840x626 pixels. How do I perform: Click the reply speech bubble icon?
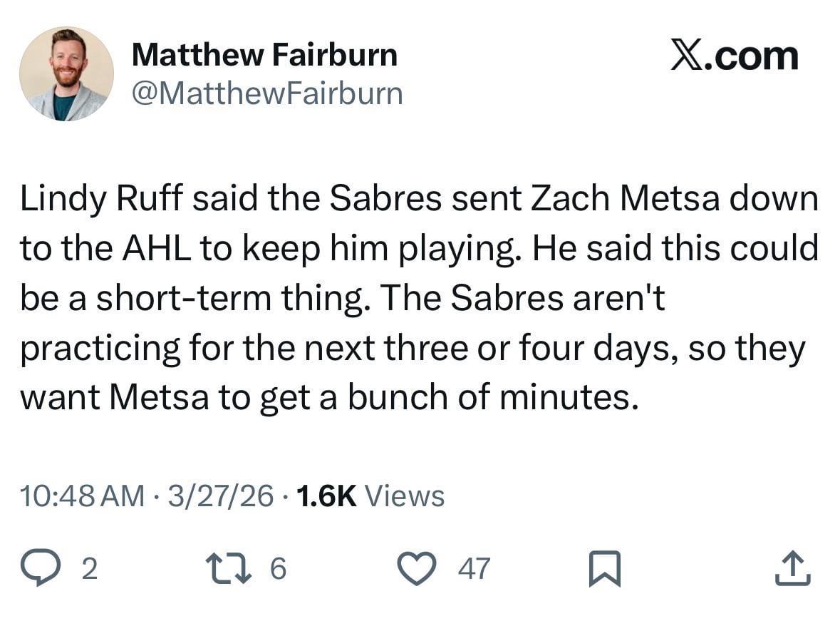tap(40, 568)
